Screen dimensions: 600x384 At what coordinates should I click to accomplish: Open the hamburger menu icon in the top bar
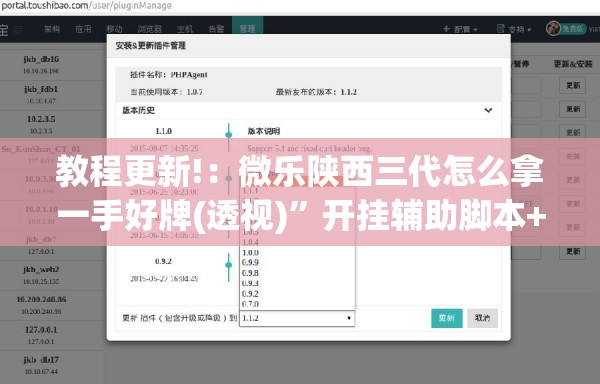(x=18, y=29)
